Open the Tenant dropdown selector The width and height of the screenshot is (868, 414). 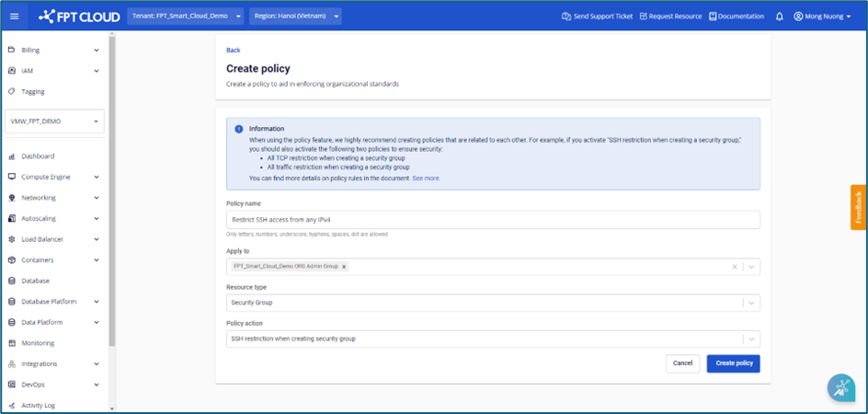coord(185,16)
